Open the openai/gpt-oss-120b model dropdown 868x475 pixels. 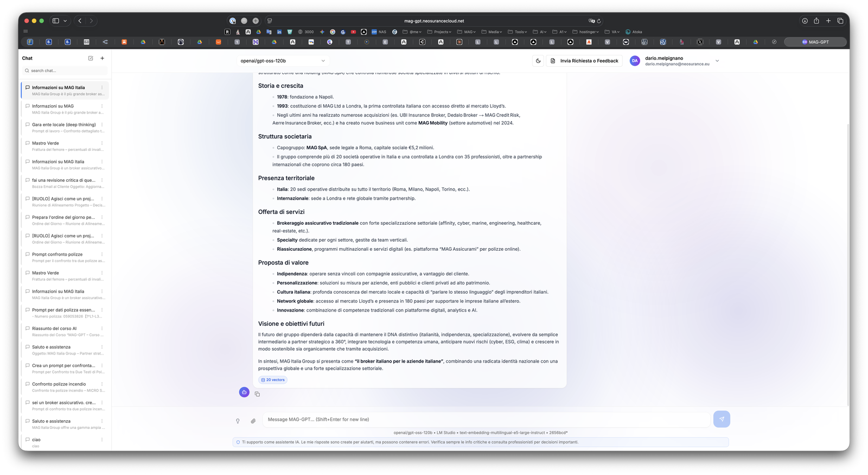(283, 61)
